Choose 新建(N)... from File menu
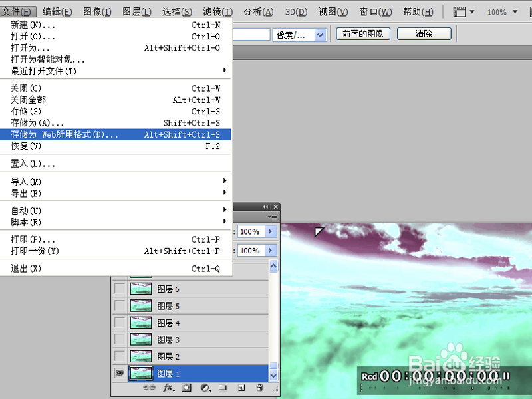The height and width of the screenshot is (399, 532). tap(115, 25)
